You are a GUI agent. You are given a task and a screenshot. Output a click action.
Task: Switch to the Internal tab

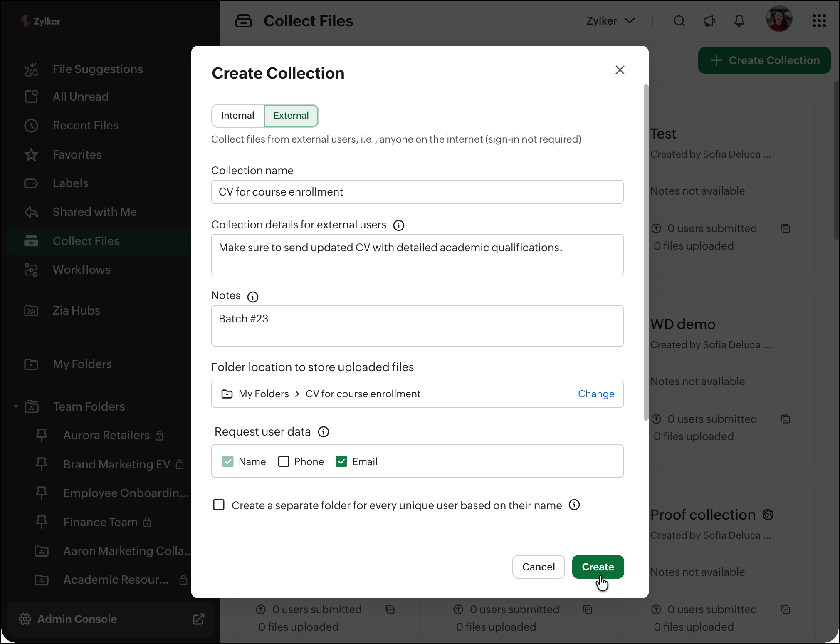237,116
